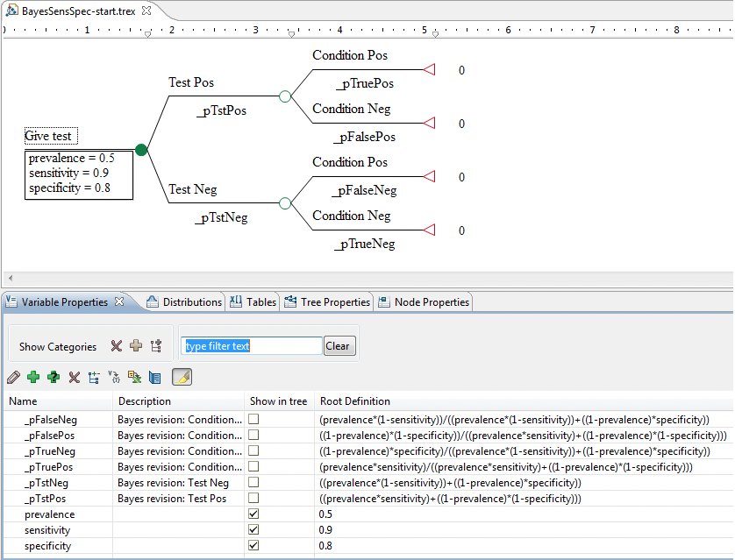Screen dimensions: 735x560
Task: Select the Test Neg chance node circle
Action: [x=284, y=203]
